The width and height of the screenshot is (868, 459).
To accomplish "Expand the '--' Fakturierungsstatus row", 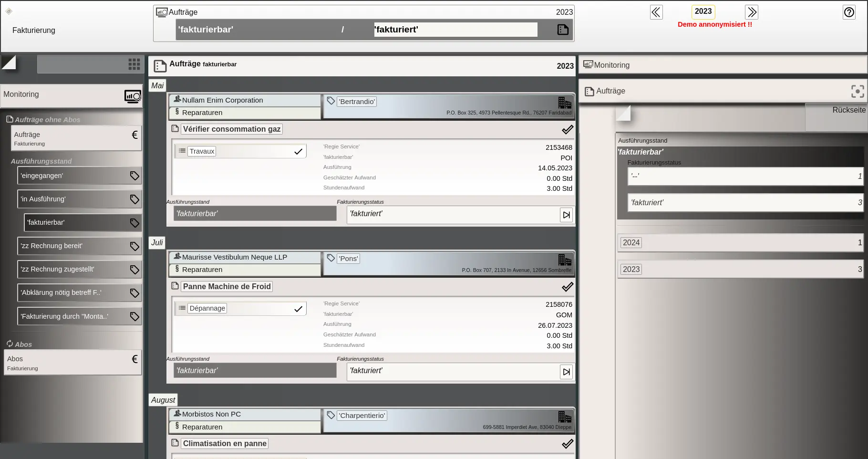I will point(746,176).
